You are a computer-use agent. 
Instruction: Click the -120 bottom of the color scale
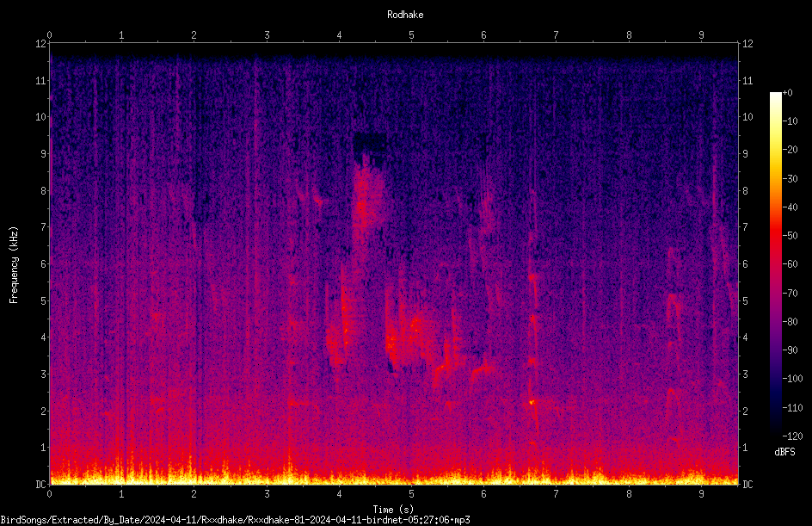792,436
